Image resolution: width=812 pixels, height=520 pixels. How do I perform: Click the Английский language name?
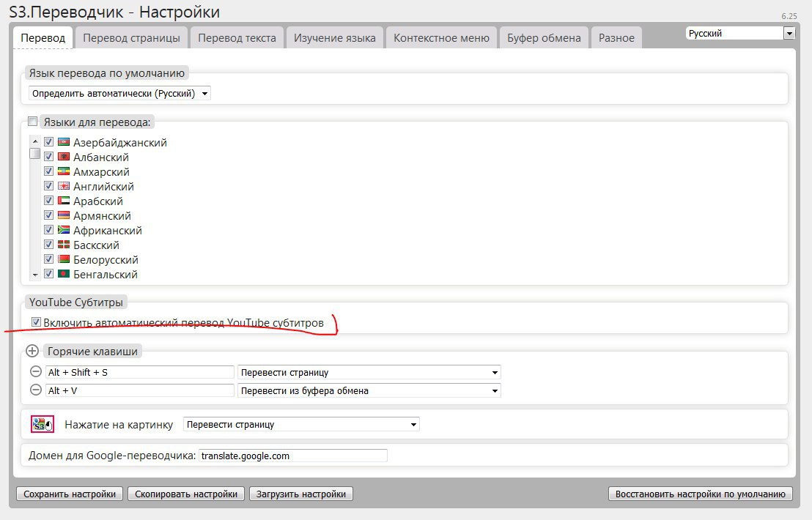[103, 186]
